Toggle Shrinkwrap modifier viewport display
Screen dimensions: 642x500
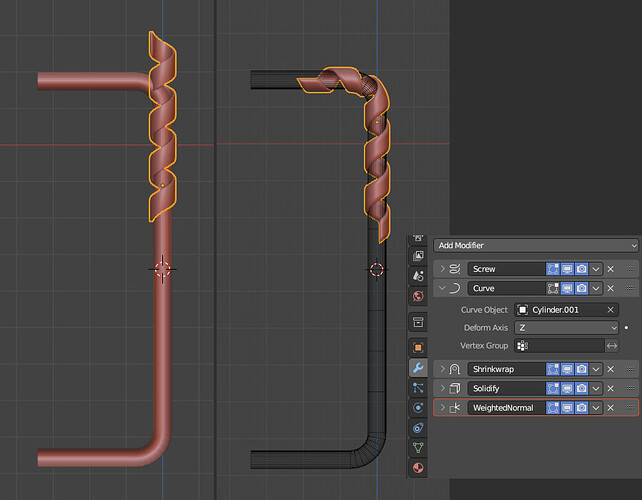(x=567, y=369)
